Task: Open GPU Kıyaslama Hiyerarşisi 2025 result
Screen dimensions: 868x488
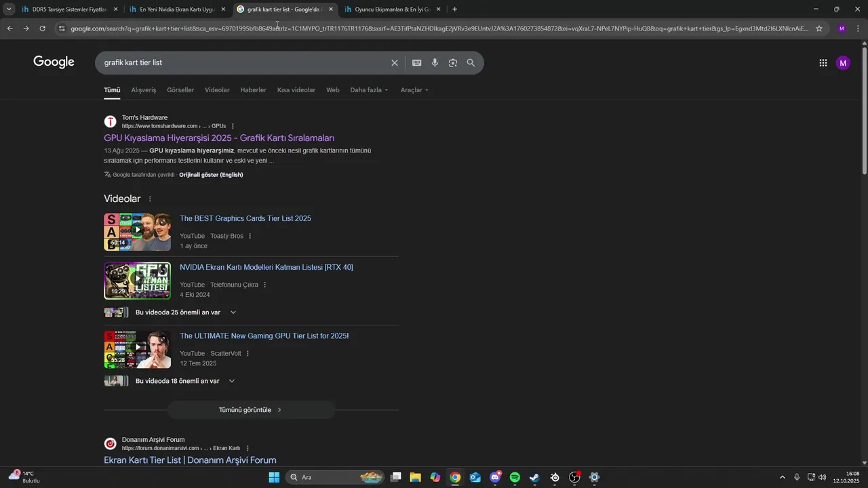Action: 219,138
